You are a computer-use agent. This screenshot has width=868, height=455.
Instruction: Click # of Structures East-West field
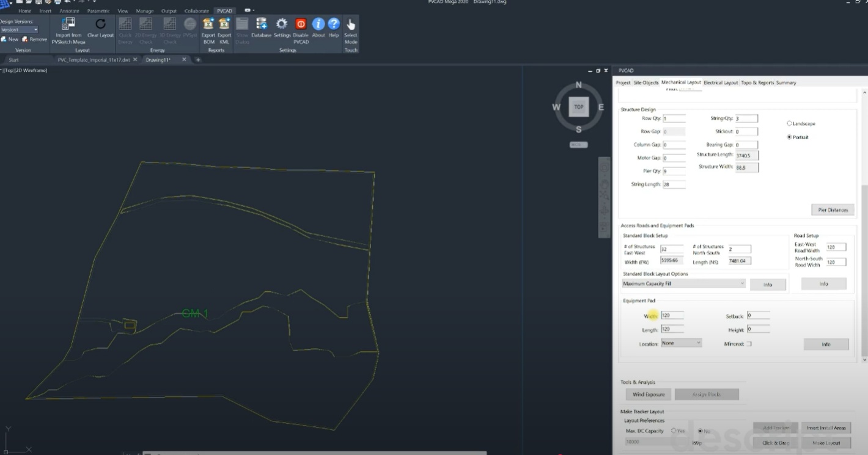(672, 249)
